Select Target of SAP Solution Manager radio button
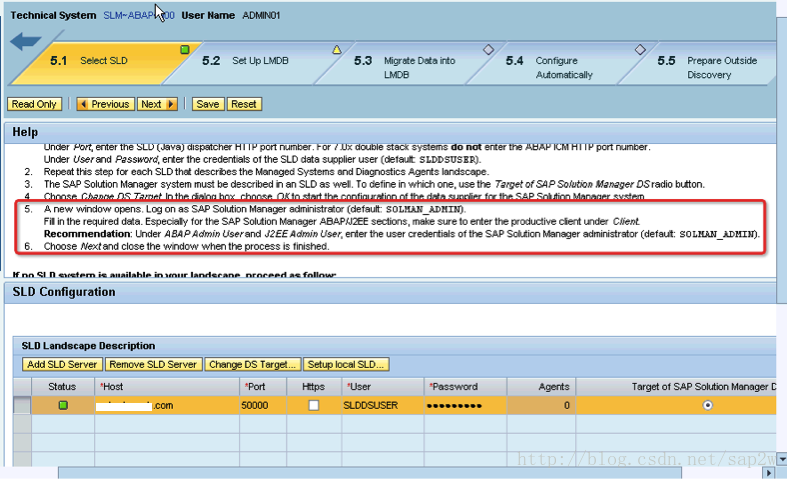788x479 pixels. (x=708, y=405)
